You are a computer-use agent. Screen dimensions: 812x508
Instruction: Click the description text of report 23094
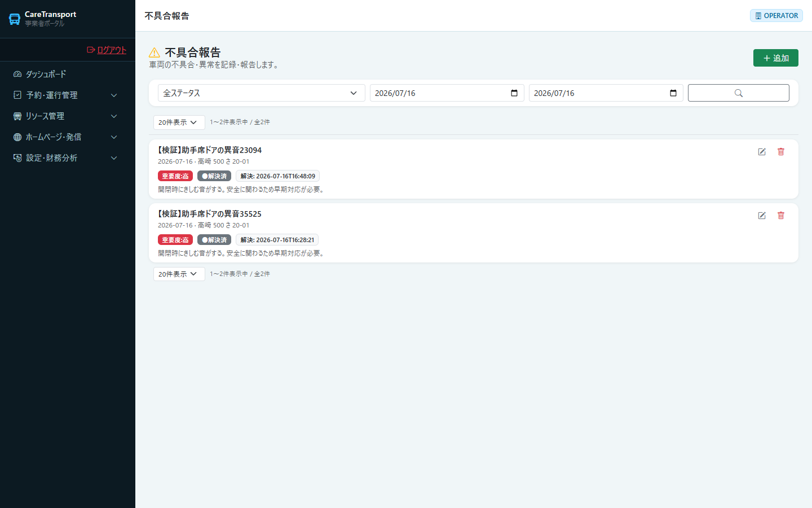(242, 190)
